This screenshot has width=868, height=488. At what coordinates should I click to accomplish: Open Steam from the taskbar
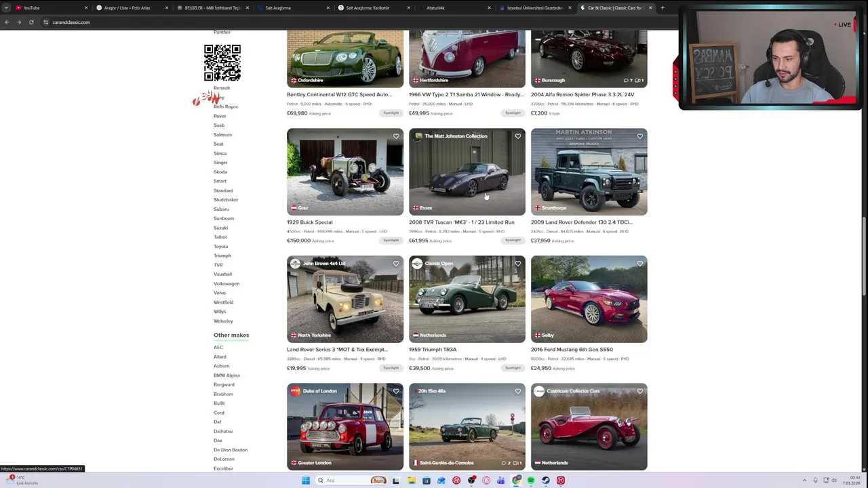click(546, 481)
